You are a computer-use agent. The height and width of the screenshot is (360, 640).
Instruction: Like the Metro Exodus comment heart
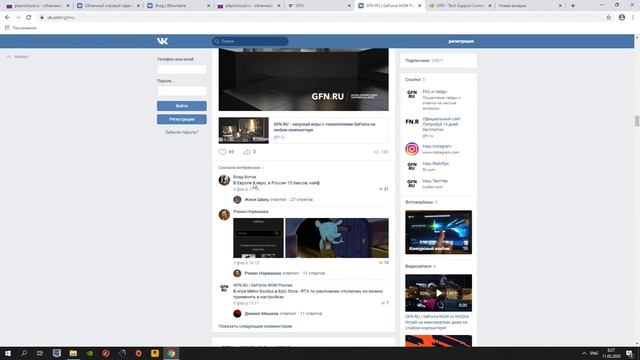click(x=383, y=303)
